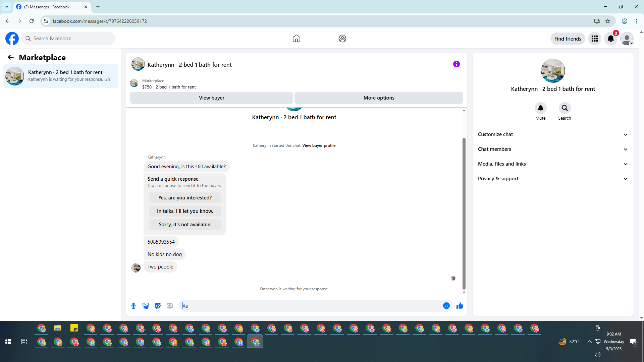644x362 pixels.
Task: Click the chat scrollbar thumb
Action: (464, 214)
